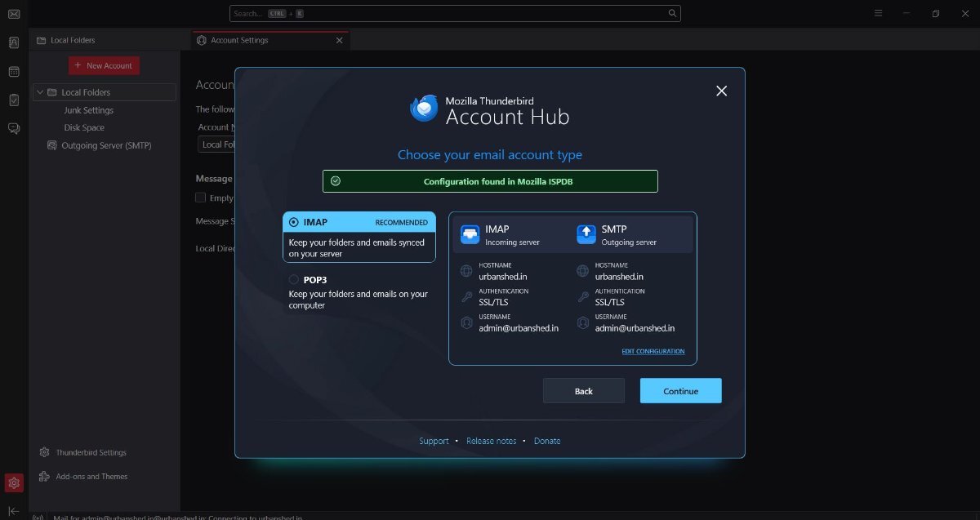Click the Configuration found in Mozilla ISPDB banner

[490, 181]
